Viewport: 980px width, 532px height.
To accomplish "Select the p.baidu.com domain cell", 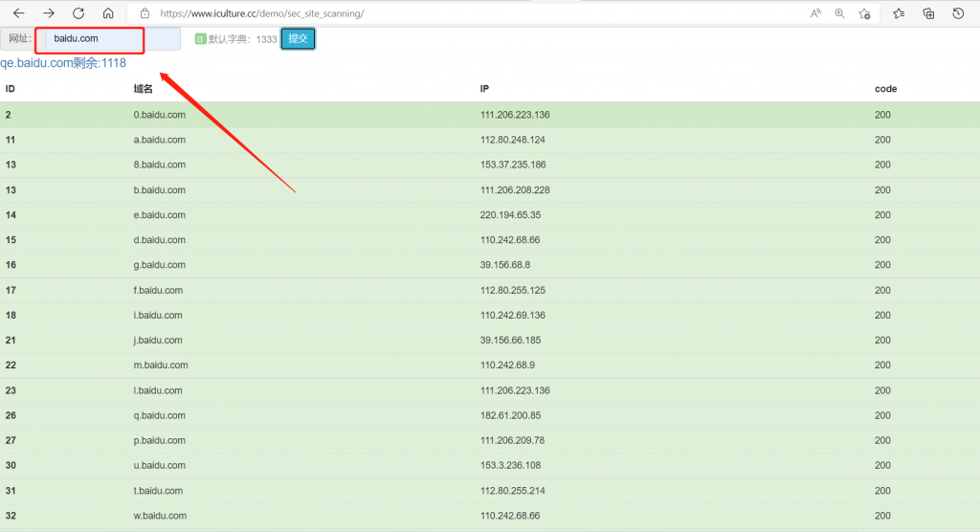I will pos(160,441).
